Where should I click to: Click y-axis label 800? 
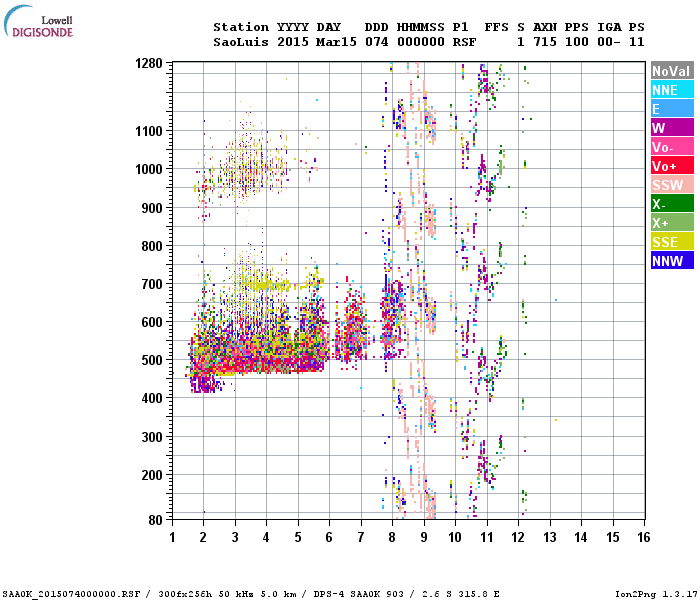pos(152,246)
